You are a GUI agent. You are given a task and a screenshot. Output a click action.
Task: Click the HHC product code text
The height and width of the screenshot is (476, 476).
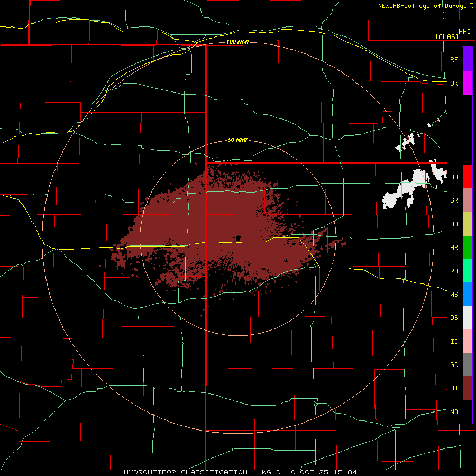465,32
